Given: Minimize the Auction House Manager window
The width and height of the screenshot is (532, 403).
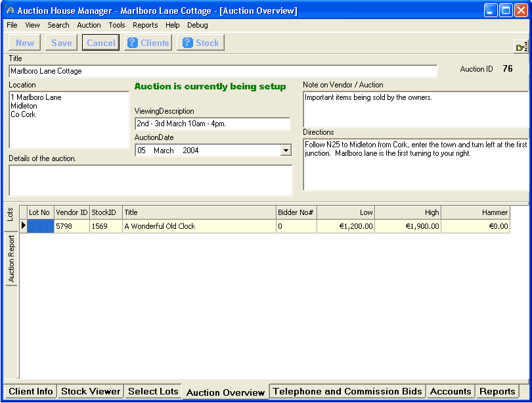Looking at the screenshot, I should (490, 10).
